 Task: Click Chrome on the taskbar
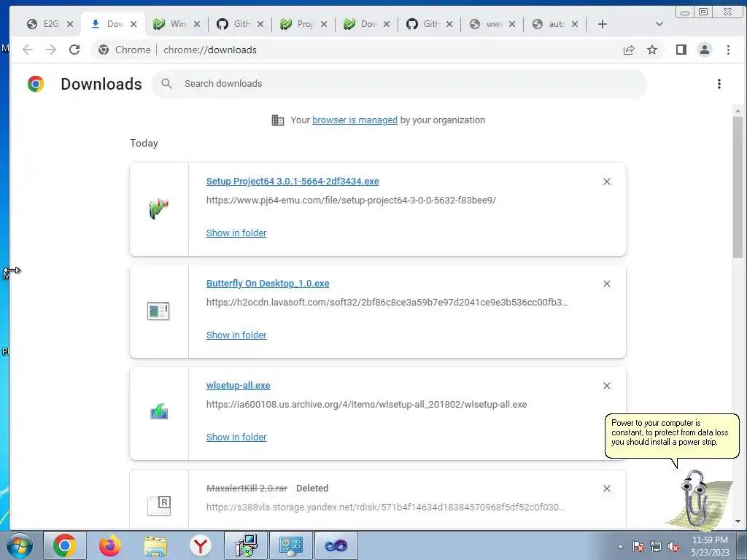tap(65, 545)
